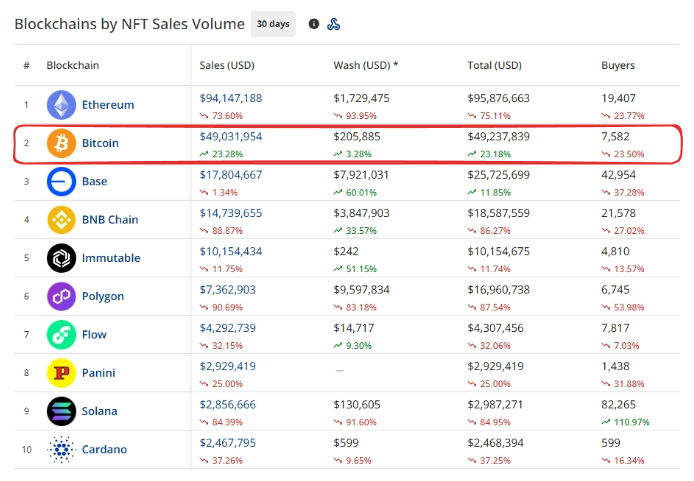Click Base wash change 60.01%
The width and height of the screenshot is (694, 481).
click(361, 192)
